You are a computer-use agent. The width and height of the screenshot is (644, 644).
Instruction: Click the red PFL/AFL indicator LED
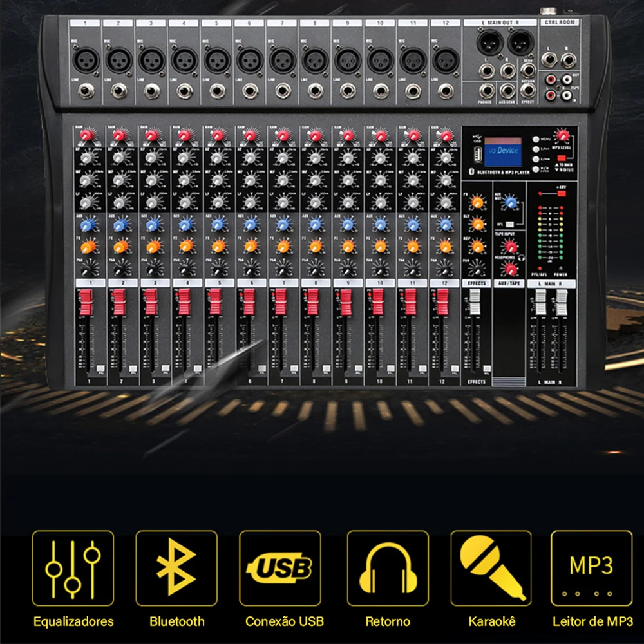coord(539,268)
